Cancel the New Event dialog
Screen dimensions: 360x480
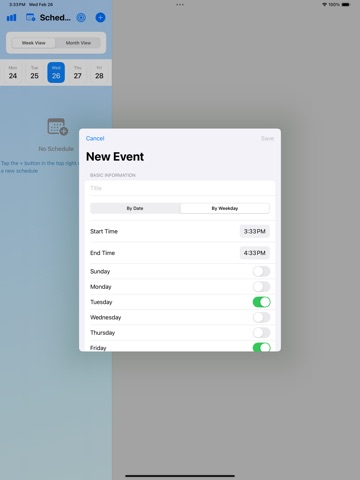[95, 138]
